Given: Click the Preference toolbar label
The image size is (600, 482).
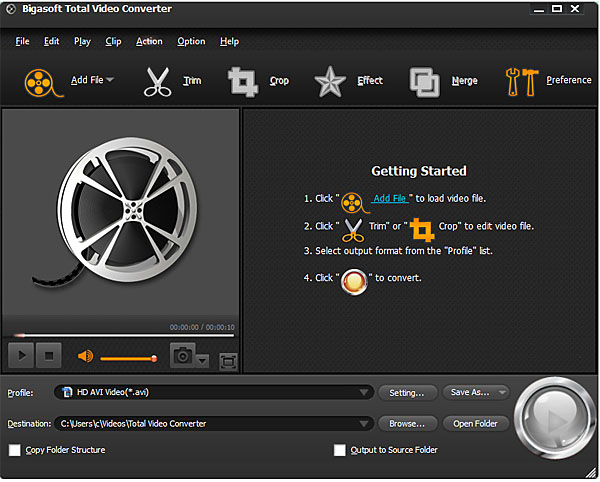Looking at the screenshot, I should [569, 80].
